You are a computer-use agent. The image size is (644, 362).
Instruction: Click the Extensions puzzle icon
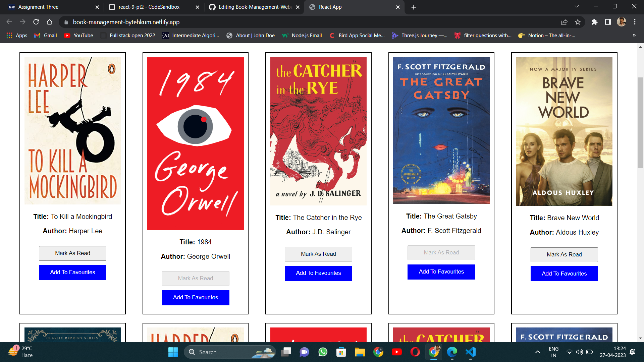click(595, 22)
